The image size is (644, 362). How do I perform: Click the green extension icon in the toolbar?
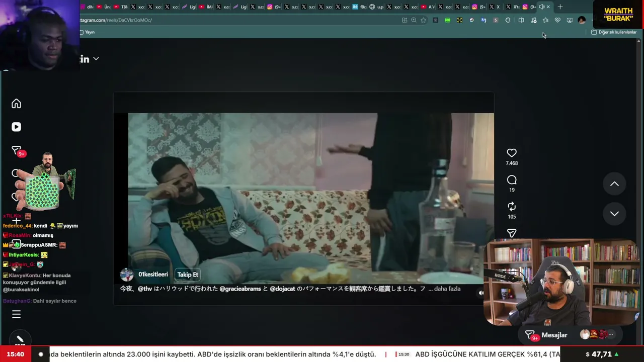coord(447,20)
